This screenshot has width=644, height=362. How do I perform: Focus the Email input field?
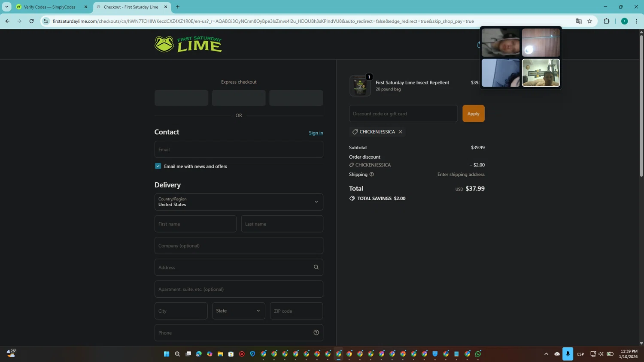point(239,149)
